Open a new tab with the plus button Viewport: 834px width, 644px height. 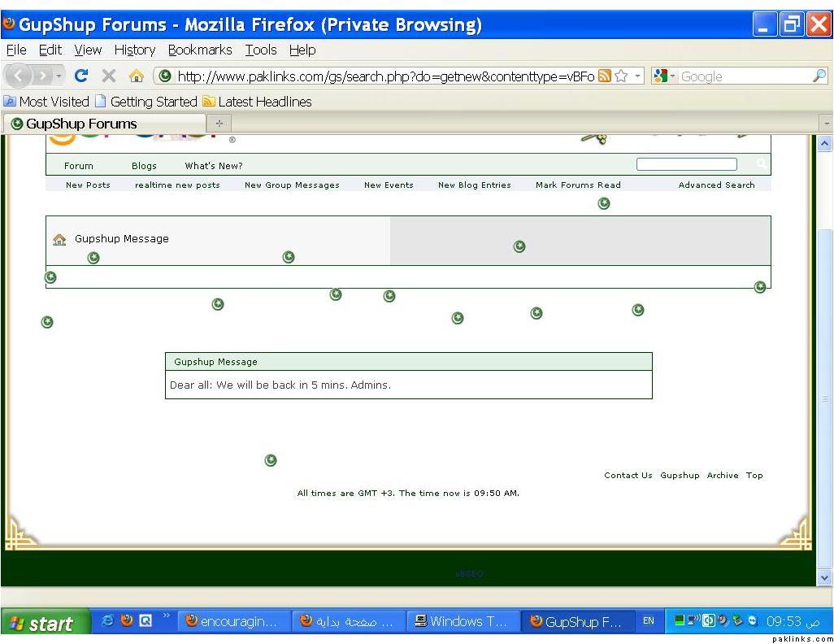[219, 124]
